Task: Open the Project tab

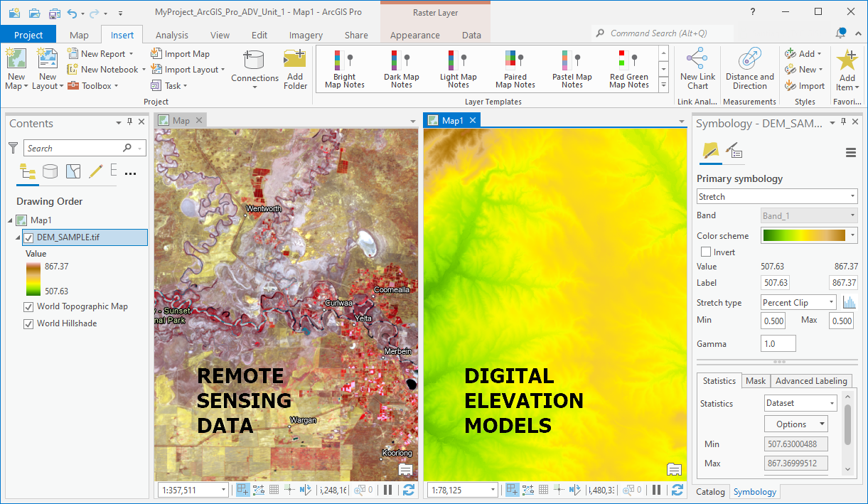Action: pyautogui.click(x=28, y=35)
